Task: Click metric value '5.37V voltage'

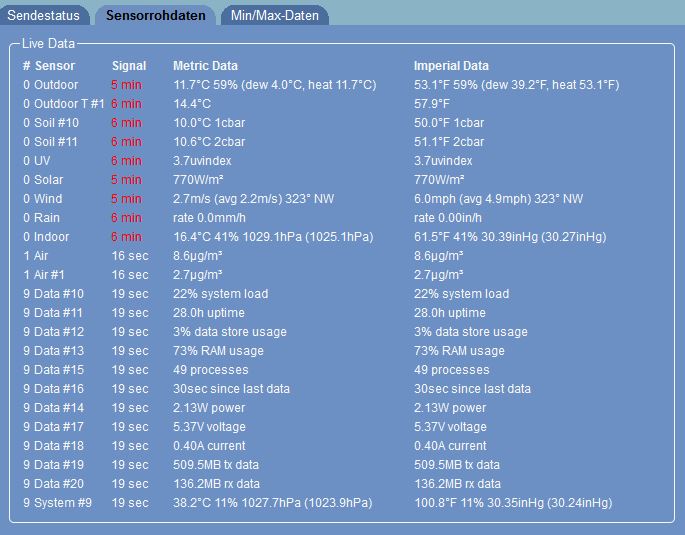Action: (x=209, y=427)
